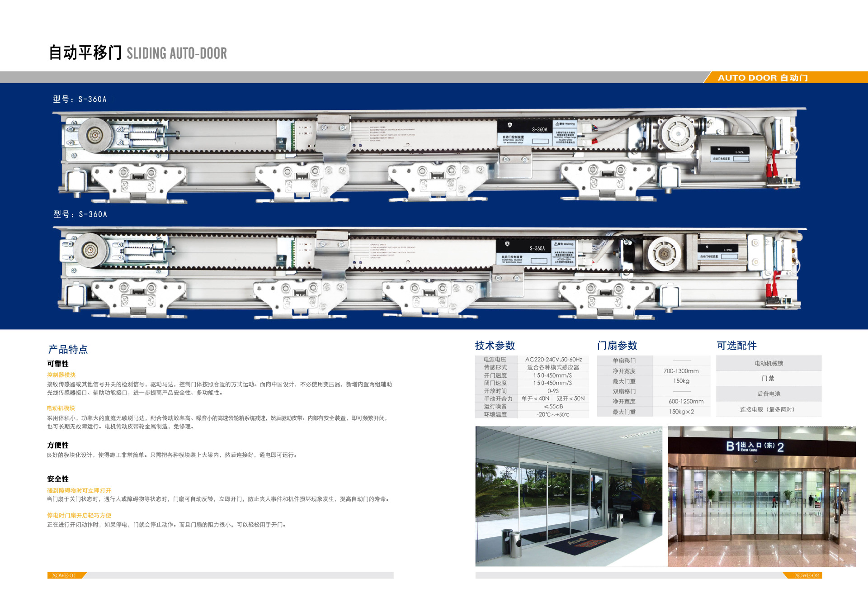This screenshot has width=868, height=593.
Task: Click the orange "控制器模块" label
Action: pos(61,375)
